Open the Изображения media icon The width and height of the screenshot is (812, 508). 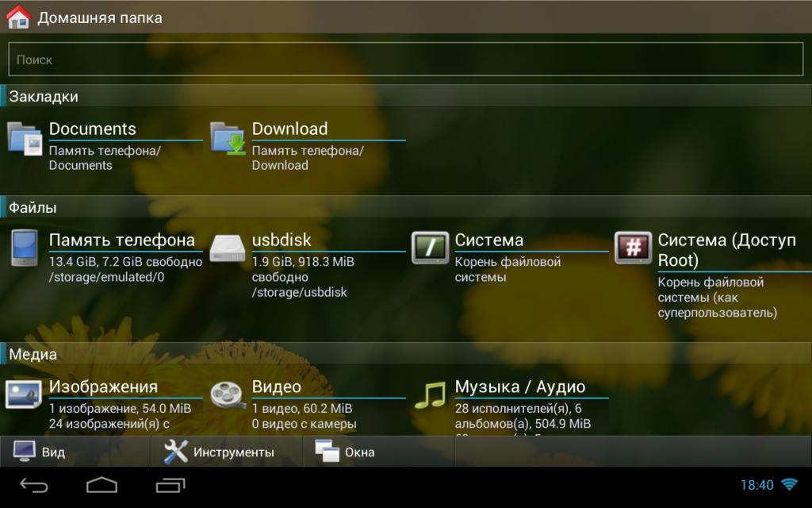pos(25,394)
